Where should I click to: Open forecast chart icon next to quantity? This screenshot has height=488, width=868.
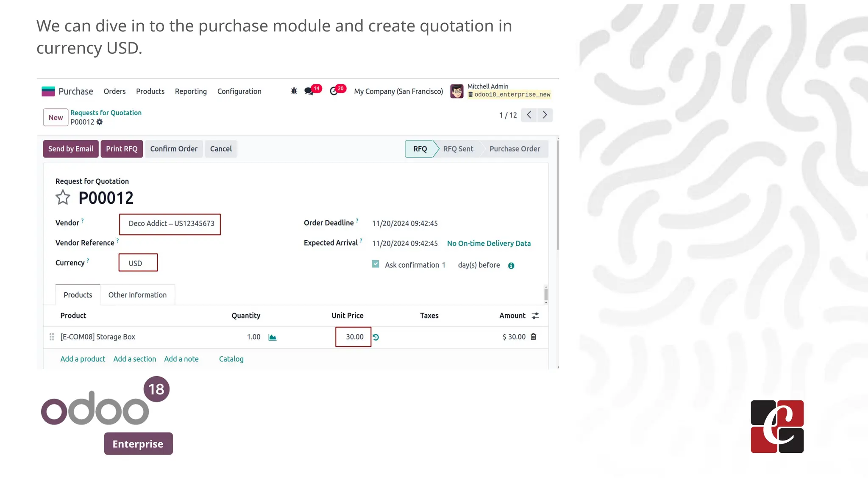click(x=273, y=337)
